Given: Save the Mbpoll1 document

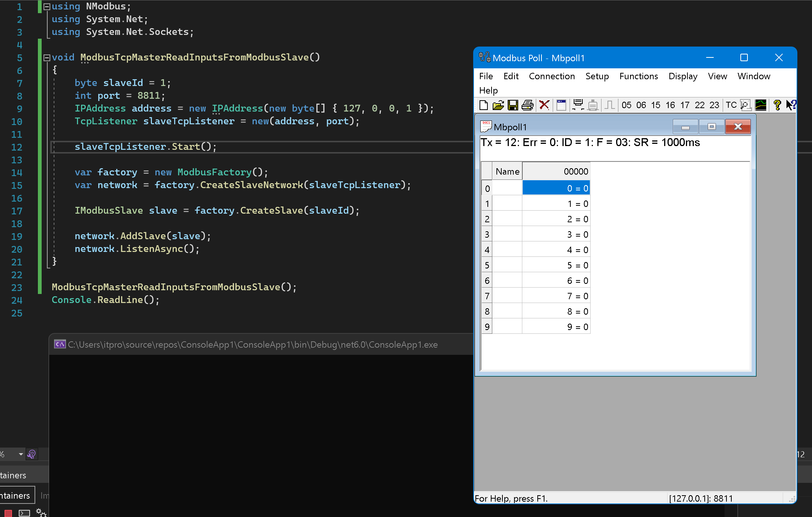Looking at the screenshot, I should (x=513, y=106).
